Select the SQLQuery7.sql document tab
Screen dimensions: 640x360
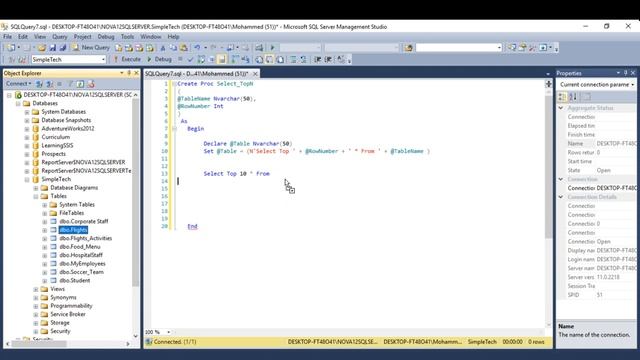point(197,73)
